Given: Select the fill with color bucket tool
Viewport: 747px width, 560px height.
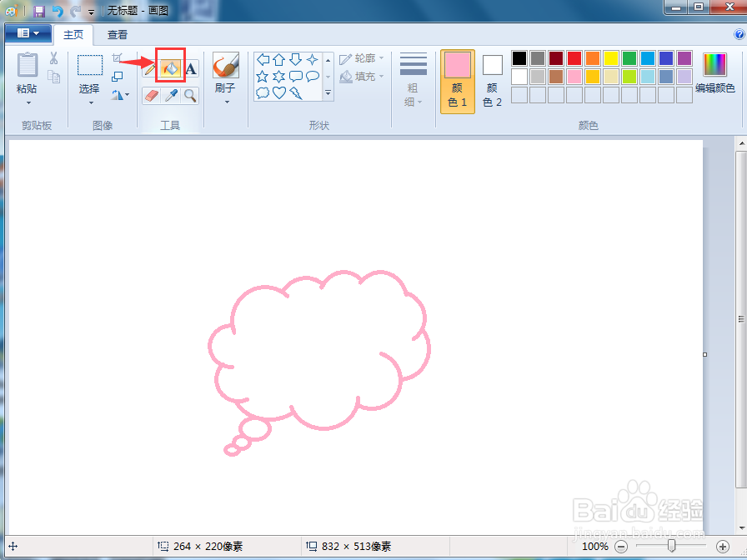Looking at the screenshot, I should pyautogui.click(x=171, y=69).
